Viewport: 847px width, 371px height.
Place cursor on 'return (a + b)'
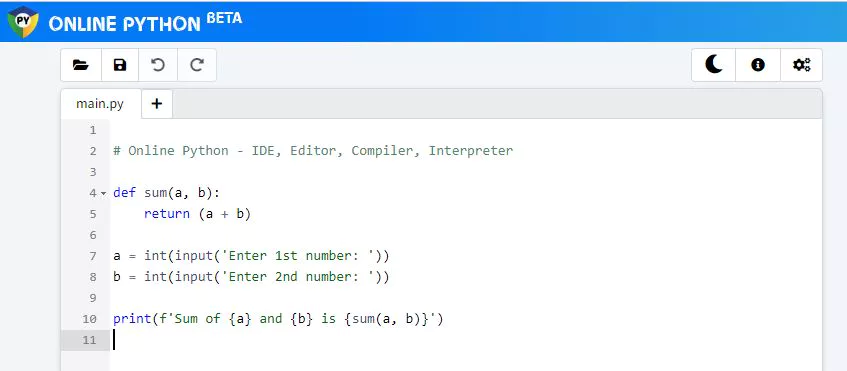[198, 214]
